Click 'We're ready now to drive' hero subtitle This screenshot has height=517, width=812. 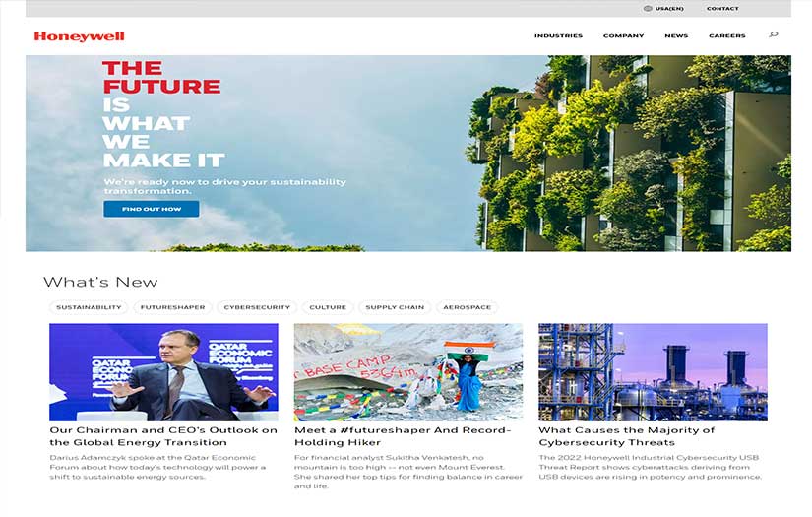point(224,186)
